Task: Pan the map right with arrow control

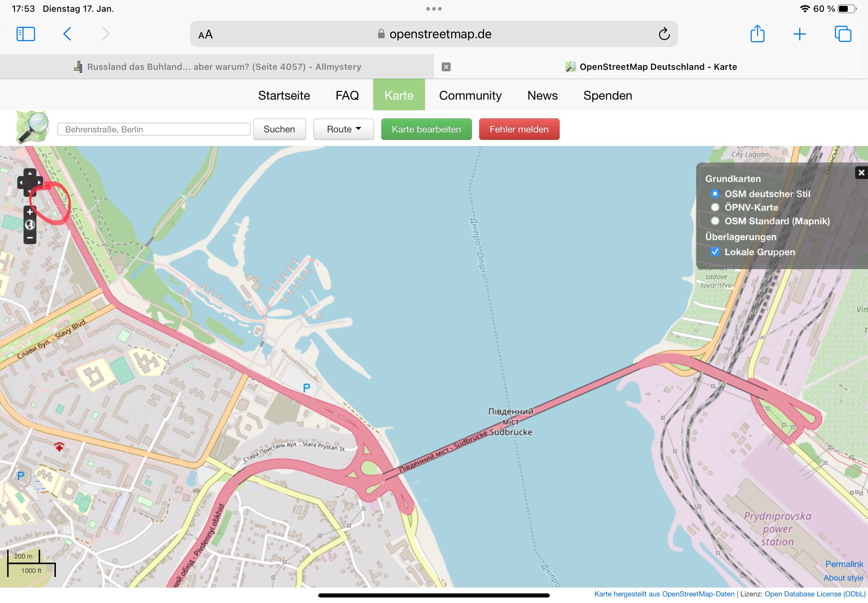Action: pos(39,182)
